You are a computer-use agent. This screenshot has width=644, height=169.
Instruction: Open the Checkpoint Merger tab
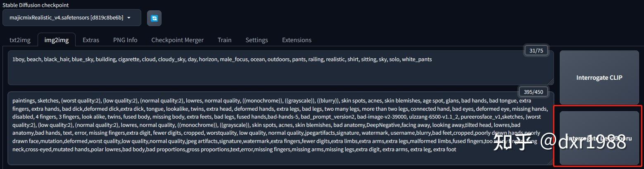click(177, 40)
